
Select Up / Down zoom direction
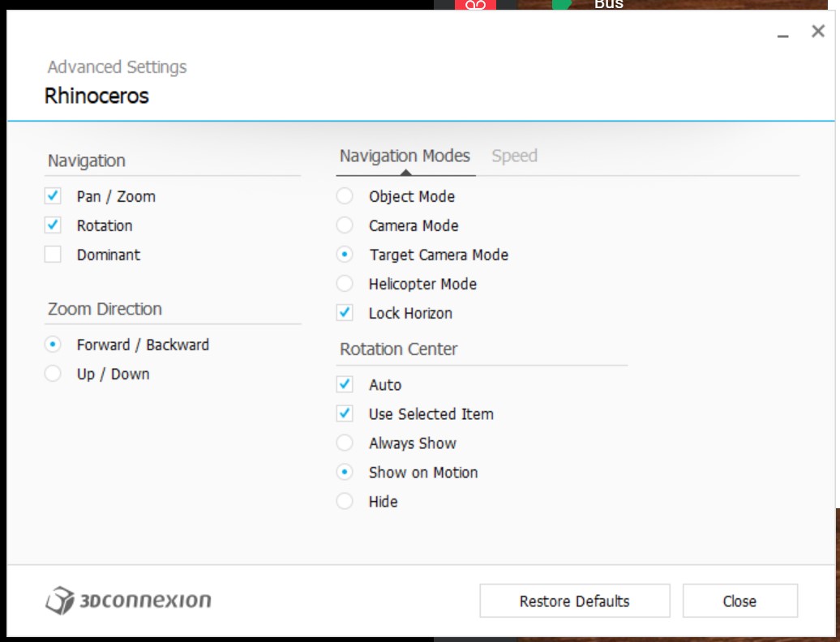[x=53, y=373]
